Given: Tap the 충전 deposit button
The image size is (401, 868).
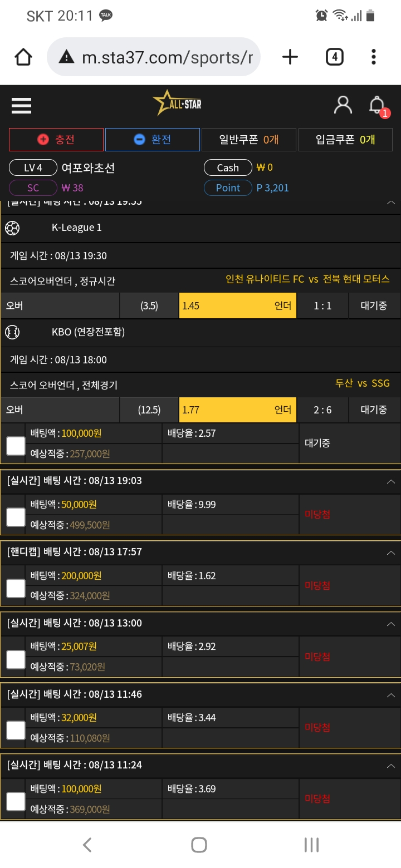Looking at the screenshot, I should pos(56,140).
